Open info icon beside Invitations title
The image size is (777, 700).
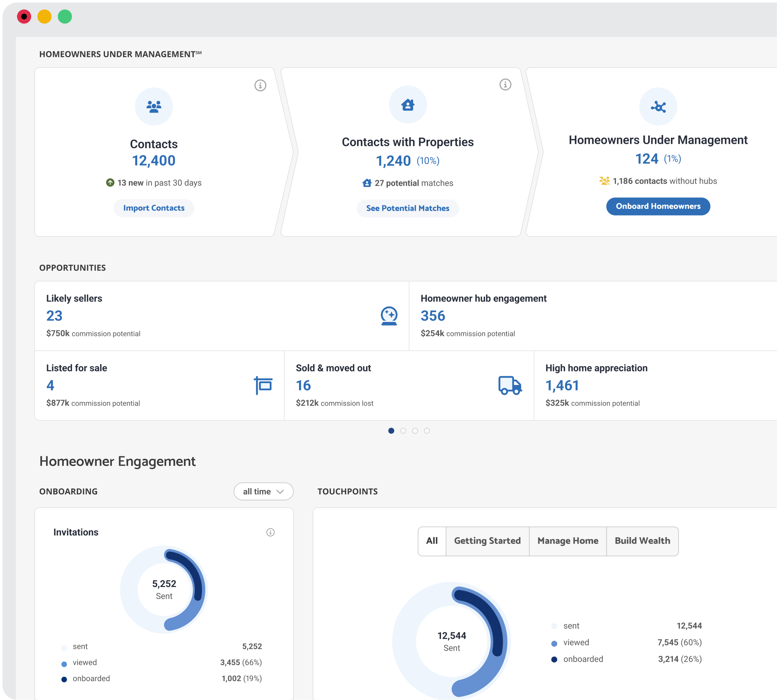click(x=270, y=532)
